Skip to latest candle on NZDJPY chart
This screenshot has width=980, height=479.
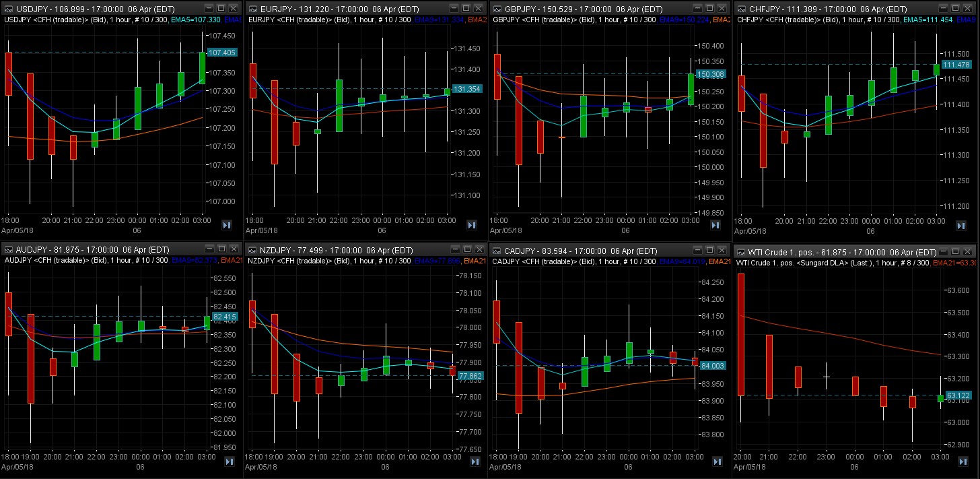click(x=475, y=461)
